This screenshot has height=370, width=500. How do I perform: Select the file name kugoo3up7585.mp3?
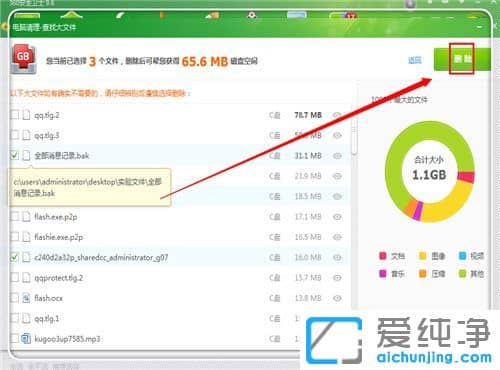(x=67, y=339)
